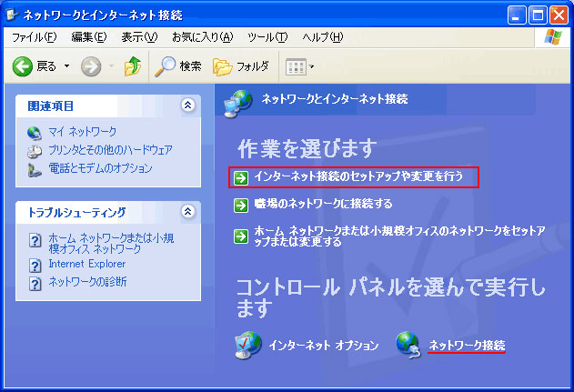Viewport: 574px width, 392px height.
Task: Click the Internet Options control panel icon
Action: pyautogui.click(x=247, y=345)
